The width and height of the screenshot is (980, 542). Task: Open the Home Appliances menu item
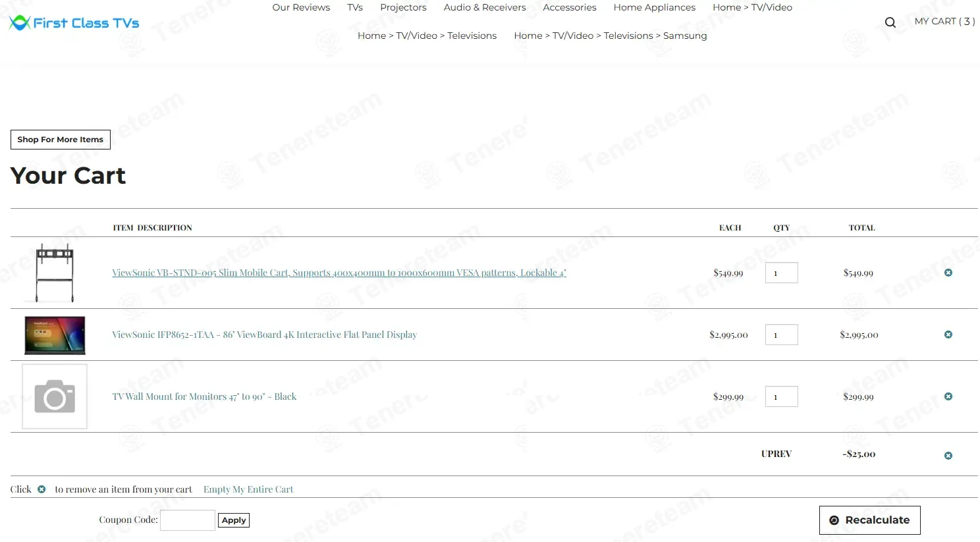pyautogui.click(x=655, y=7)
